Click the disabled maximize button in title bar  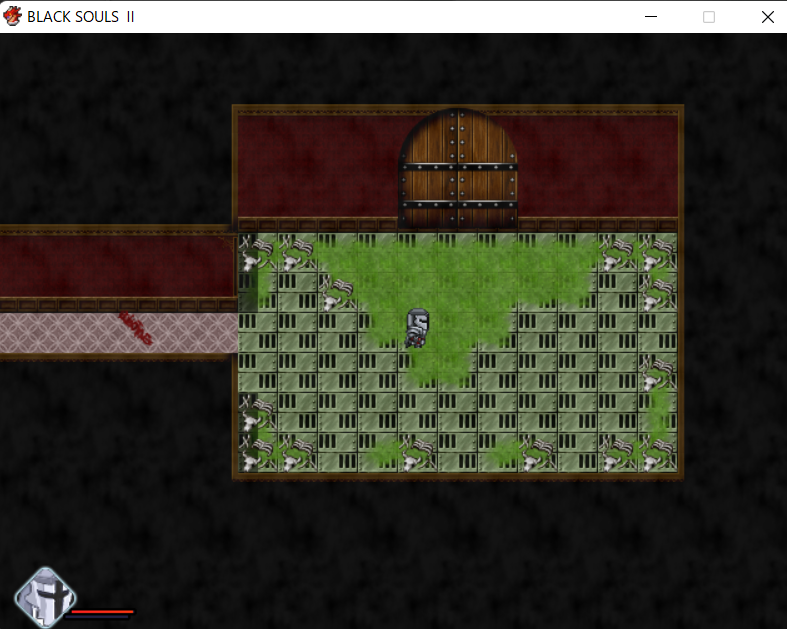[x=709, y=17]
